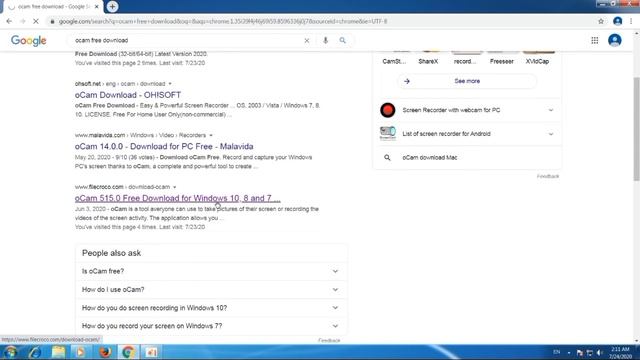Click the EN language indicator in the tray
640x360 pixels.
pos(556,352)
